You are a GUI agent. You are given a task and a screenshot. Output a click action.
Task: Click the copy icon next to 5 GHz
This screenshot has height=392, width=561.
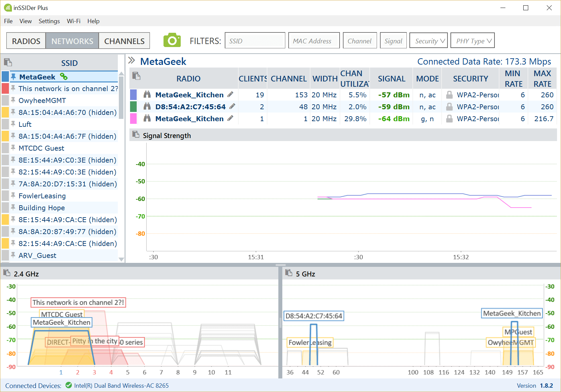289,273
